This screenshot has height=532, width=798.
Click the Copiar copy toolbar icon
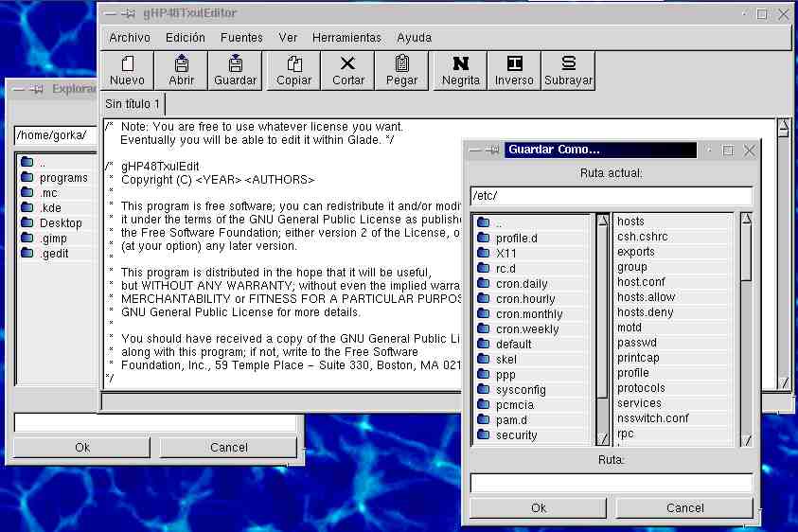[x=293, y=71]
